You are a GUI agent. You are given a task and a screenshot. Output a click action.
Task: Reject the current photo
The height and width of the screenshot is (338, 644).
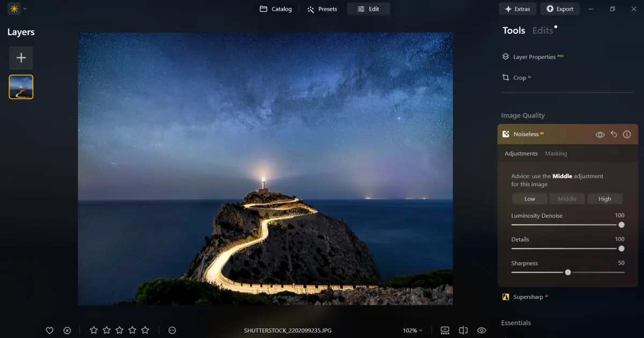67,330
